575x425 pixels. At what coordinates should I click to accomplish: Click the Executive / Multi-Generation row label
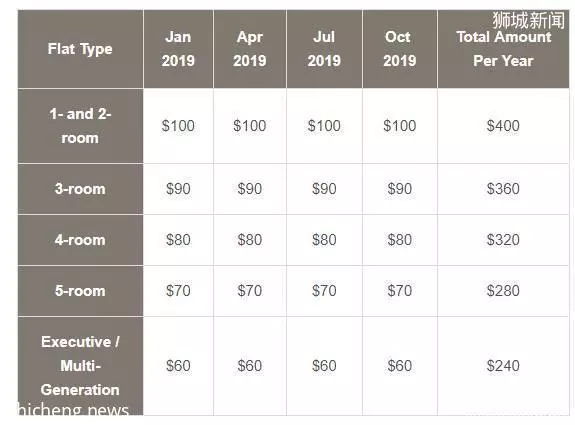pyautogui.click(x=80, y=366)
